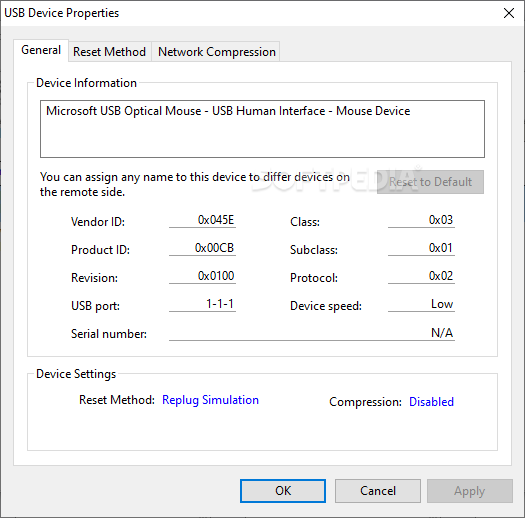This screenshot has height=518, width=525.
Task: Click the Reset to Default button
Action: [430, 182]
